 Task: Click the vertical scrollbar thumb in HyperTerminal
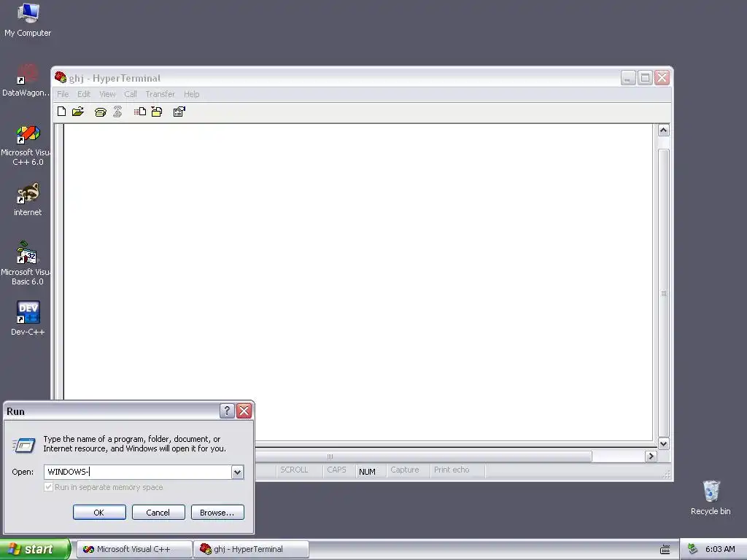664,293
